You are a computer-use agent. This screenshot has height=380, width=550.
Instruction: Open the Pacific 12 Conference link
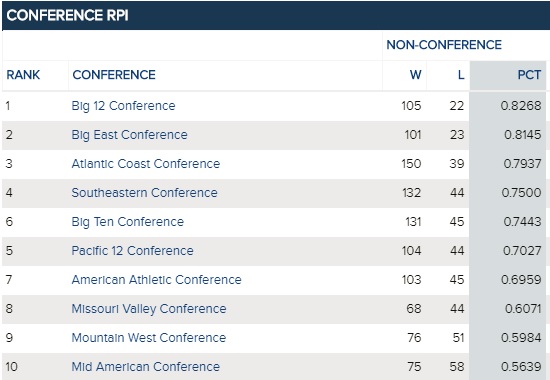point(132,251)
